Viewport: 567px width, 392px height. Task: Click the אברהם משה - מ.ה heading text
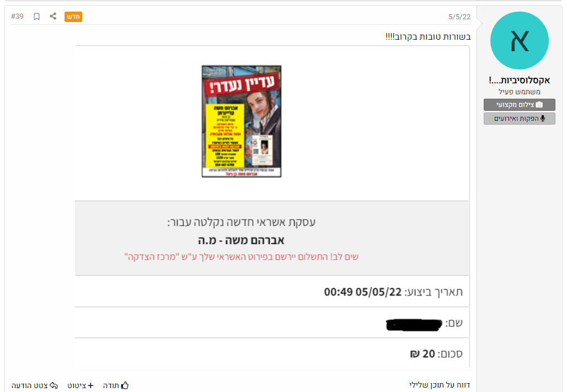tap(241, 240)
